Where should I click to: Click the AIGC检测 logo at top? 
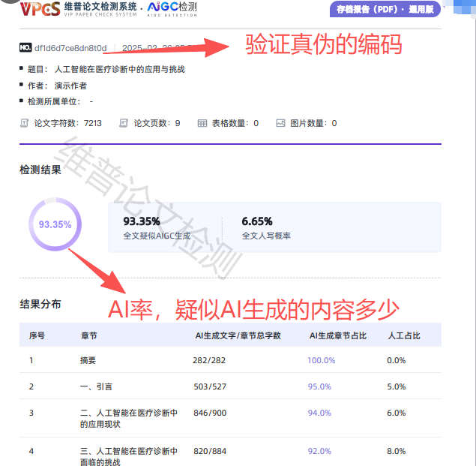173,9
